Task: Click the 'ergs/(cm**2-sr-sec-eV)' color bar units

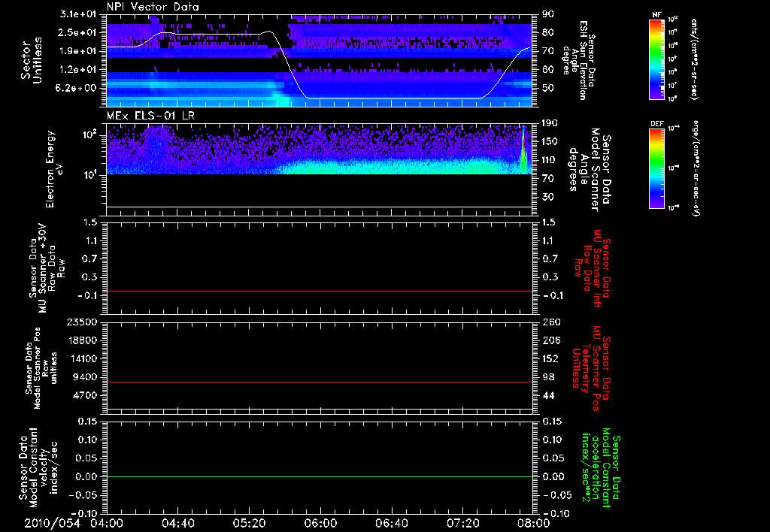Action: pos(696,168)
